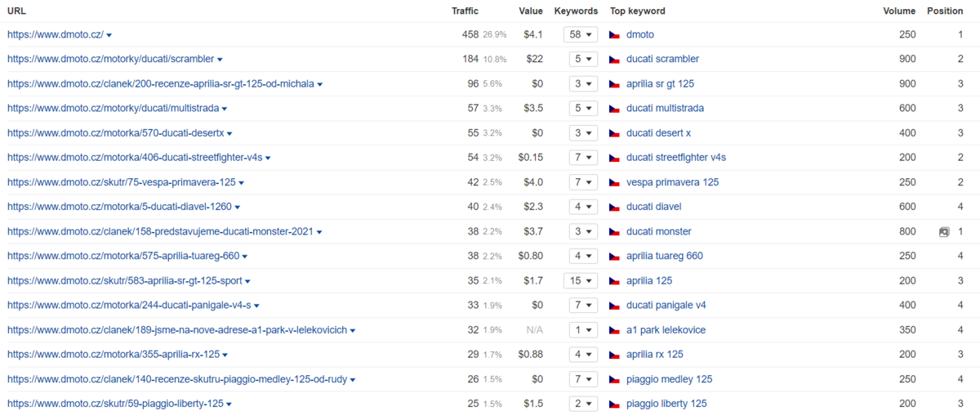Image resolution: width=980 pixels, height=416 pixels.
Task: Click the 'ducati panigale v4' keyword
Action: 666,306
